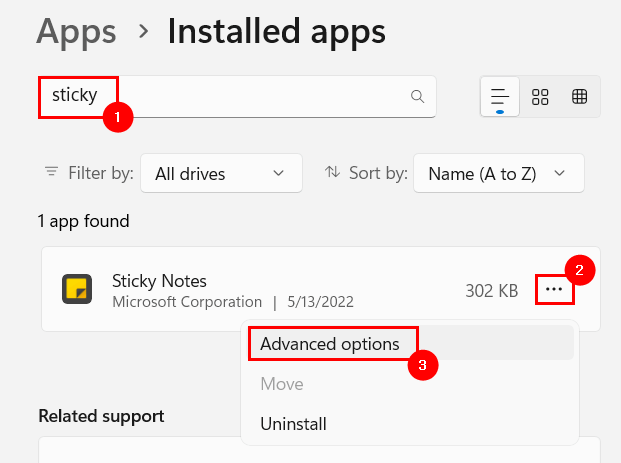Switch to grid view layout

pyautogui.click(x=540, y=97)
